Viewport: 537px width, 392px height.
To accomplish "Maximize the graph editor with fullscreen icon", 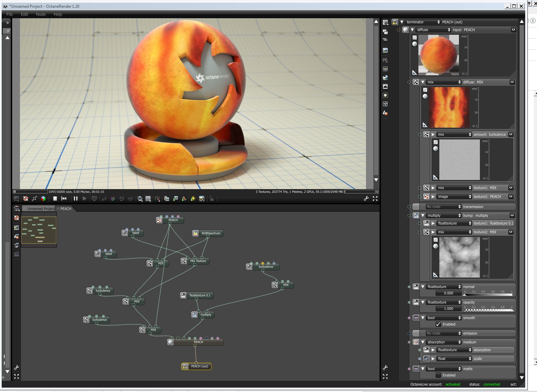I will tap(16, 376).
